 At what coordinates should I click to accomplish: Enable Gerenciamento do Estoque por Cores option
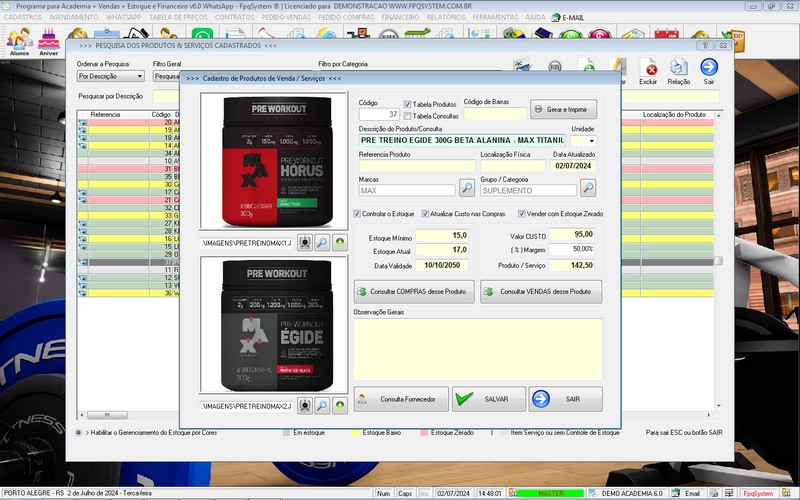[x=79, y=433]
